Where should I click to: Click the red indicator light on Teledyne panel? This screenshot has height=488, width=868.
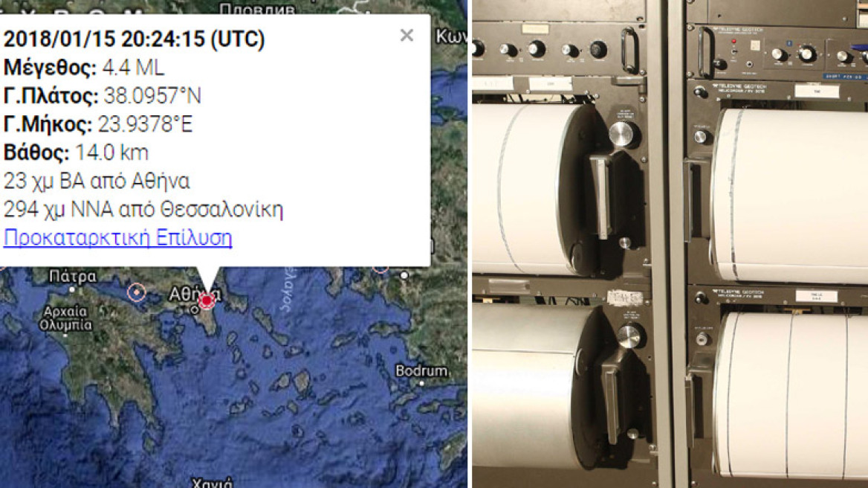[x=734, y=42]
